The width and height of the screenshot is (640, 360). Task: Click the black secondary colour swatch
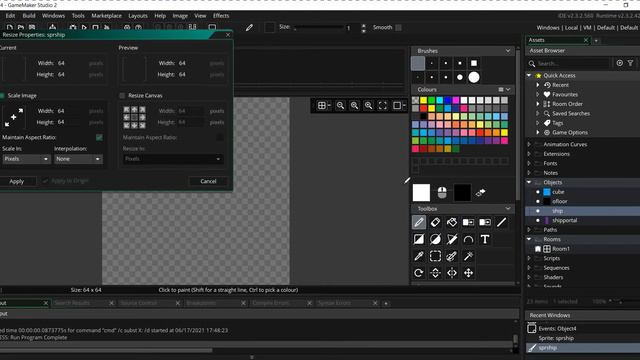(462, 193)
